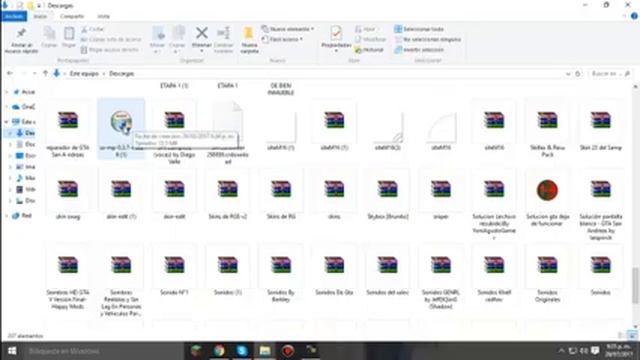Switch to the details view layout toggle
Image resolution: width=640 pixels, height=360 pixels.
[621, 336]
